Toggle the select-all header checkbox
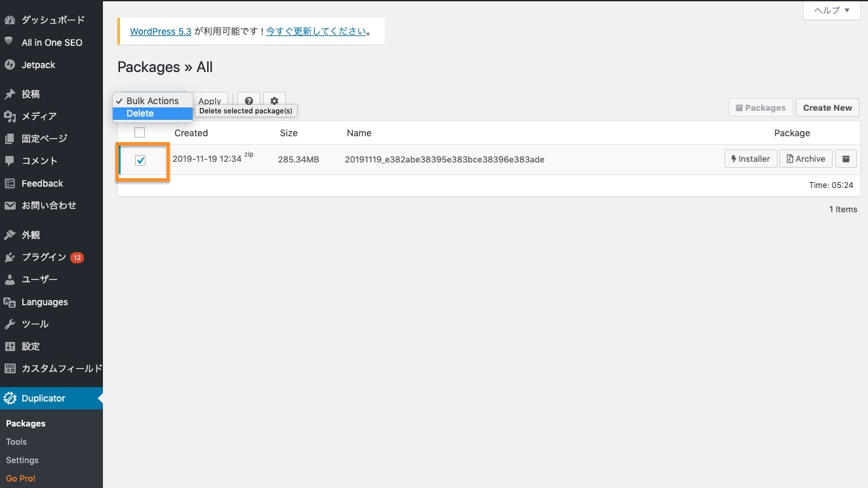This screenshot has width=868, height=488. 140,133
